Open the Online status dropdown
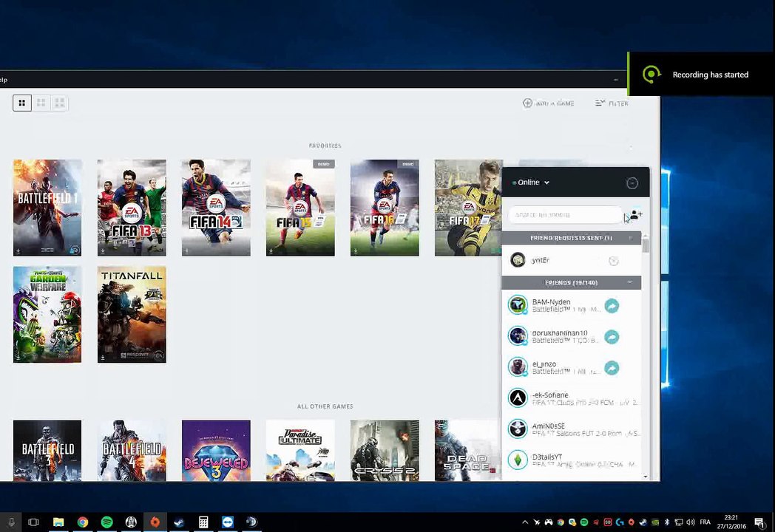Screen dimensions: 775x532 click(531, 183)
